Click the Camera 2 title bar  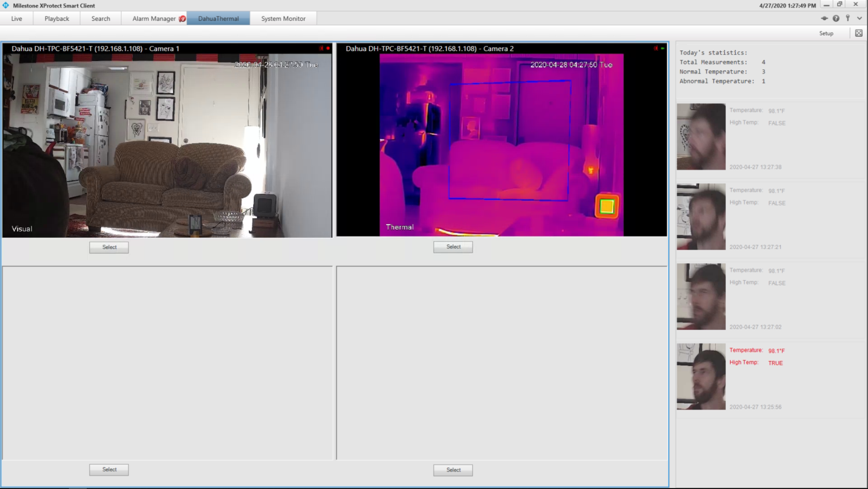[x=502, y=49]
